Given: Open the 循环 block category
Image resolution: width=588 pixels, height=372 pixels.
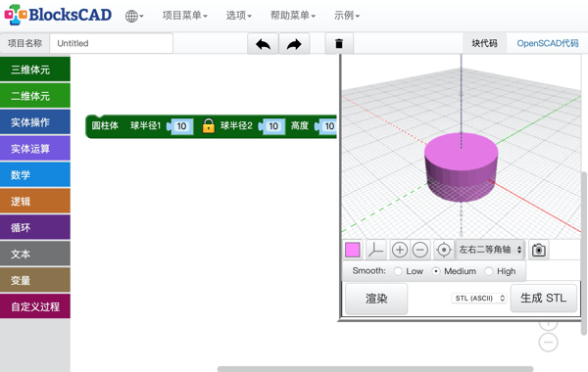Looking at the screenshot, I should pyautogui.click(x=35, y=227).
